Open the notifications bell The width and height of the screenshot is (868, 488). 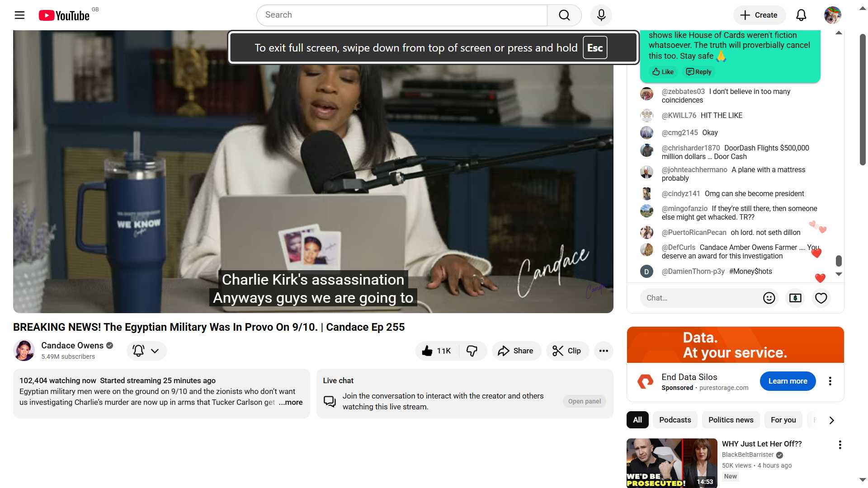pos(801,15)
